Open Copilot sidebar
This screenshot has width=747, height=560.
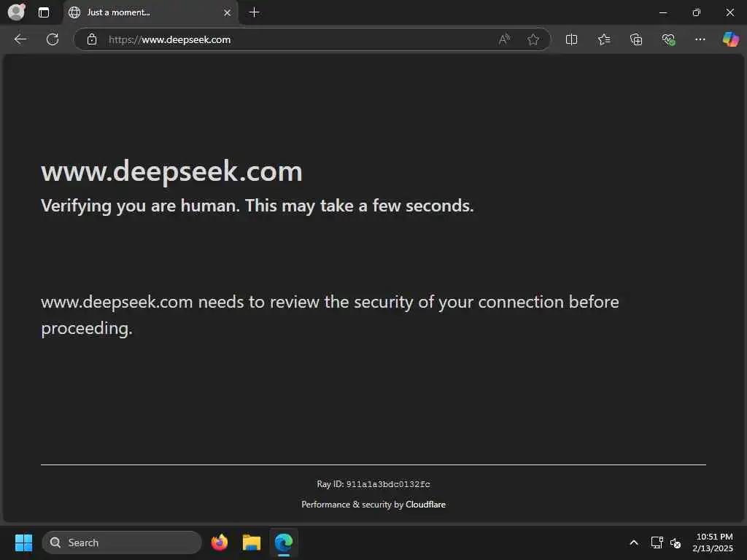pos(730,39)
